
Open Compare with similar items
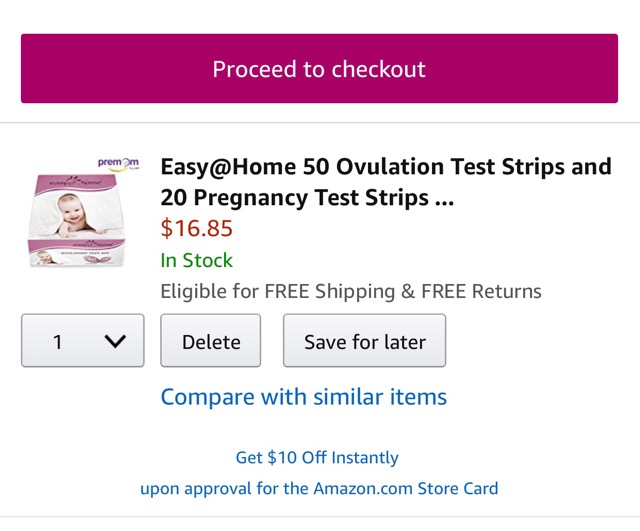pos(304,397)
